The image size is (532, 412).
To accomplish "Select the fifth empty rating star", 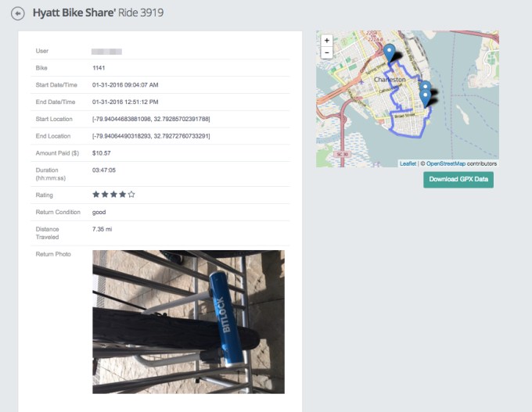I will coord(131,194).
